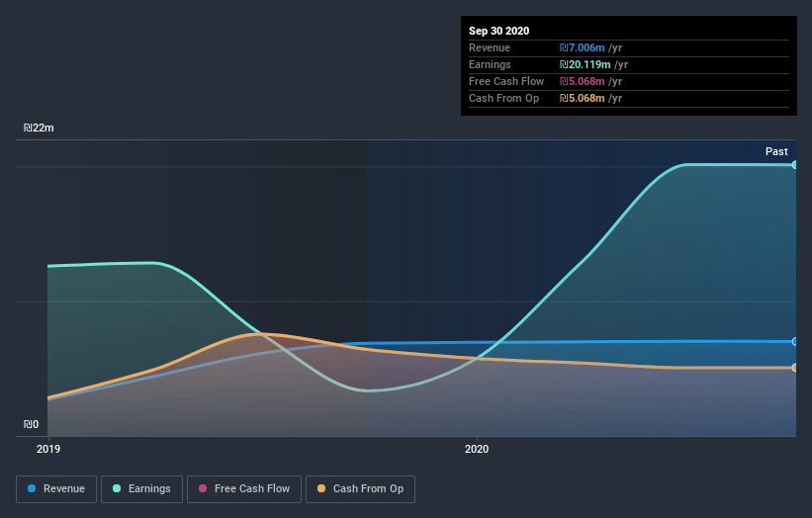This screenshot has width=812, height=518.
Task: Click the Free Cash Flow ₪5.068m value
Action: coord(583,81)
